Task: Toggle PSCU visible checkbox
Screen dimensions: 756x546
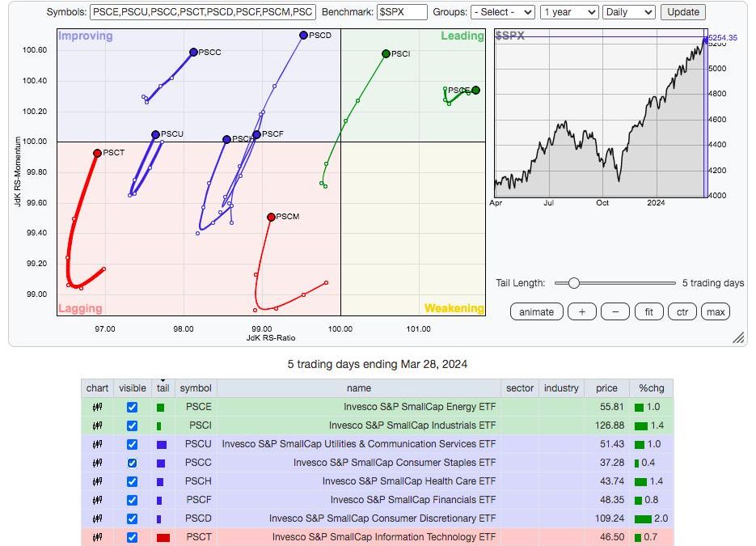Action: 132,444
